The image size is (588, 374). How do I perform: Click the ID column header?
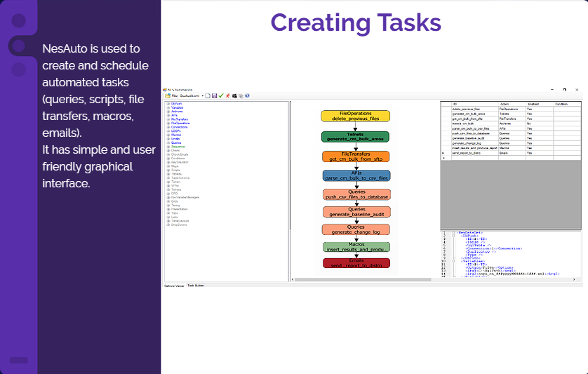[475, 104]
